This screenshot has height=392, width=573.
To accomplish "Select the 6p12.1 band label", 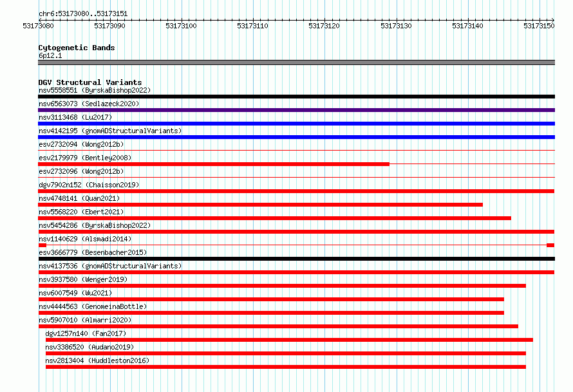I will click(x=50, y=55).
